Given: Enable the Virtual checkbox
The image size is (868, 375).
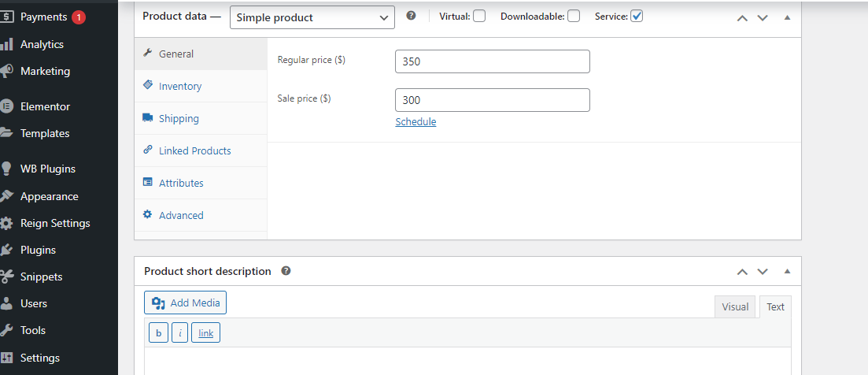Looking at the screenshot, I should click(x=479, y=16).
